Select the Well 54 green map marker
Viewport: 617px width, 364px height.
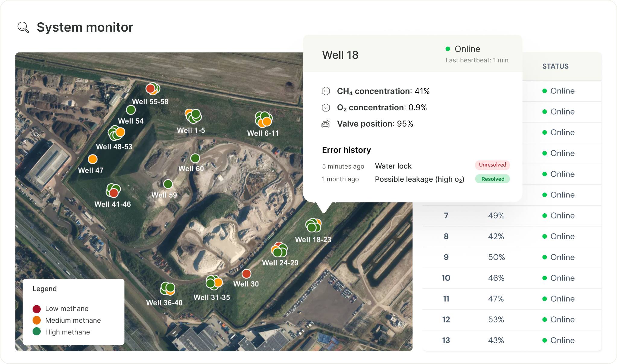131,110
